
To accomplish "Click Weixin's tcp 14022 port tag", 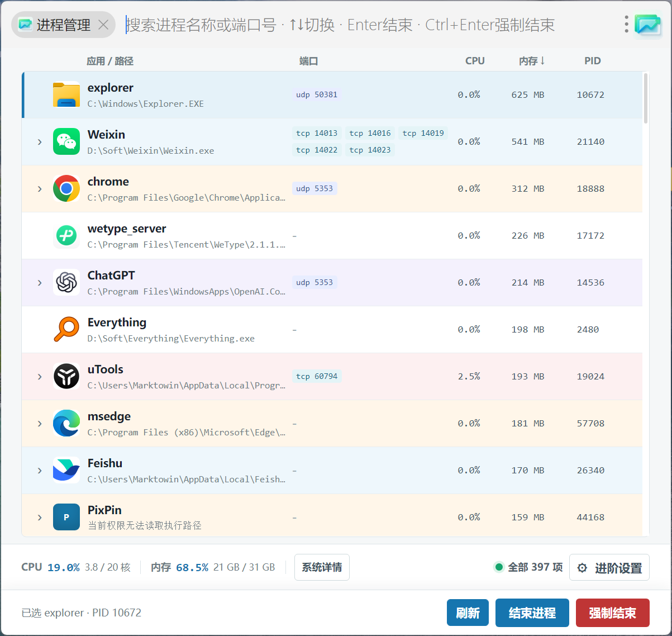I will 317,150.
